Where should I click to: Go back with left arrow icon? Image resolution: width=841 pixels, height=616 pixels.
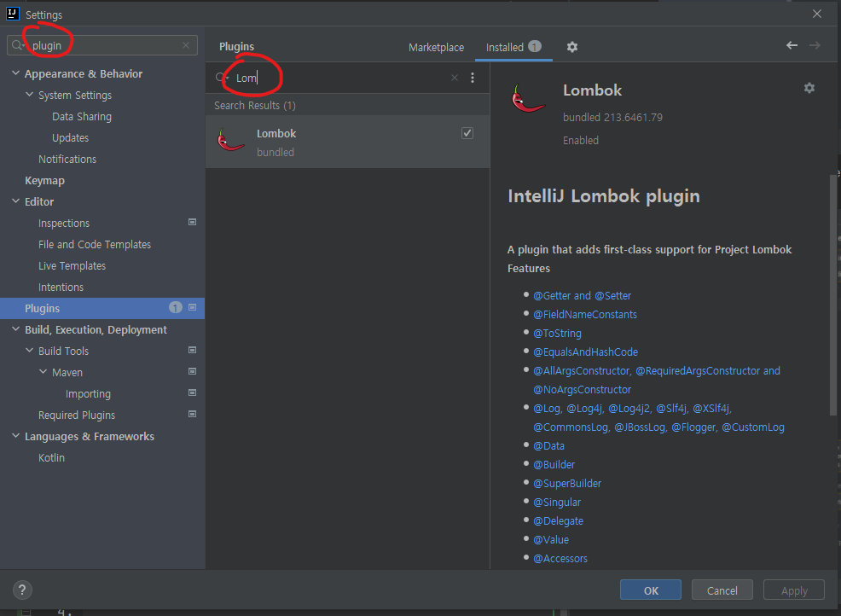pyautogui.click(x=792, y=45)
